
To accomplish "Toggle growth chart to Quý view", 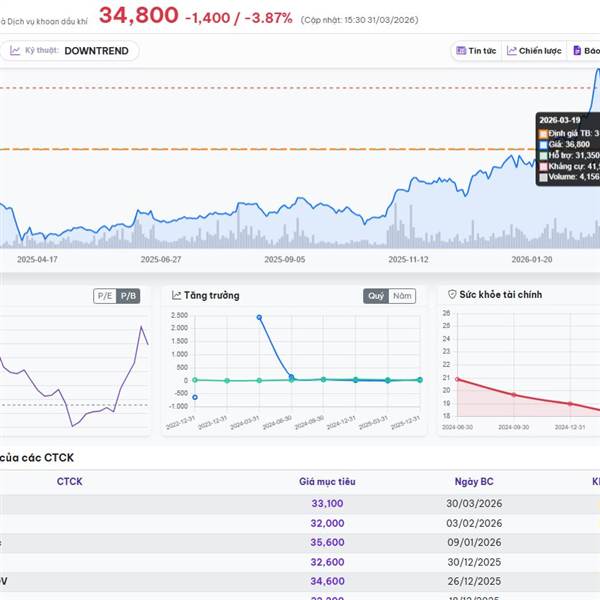I will (376, 296).
